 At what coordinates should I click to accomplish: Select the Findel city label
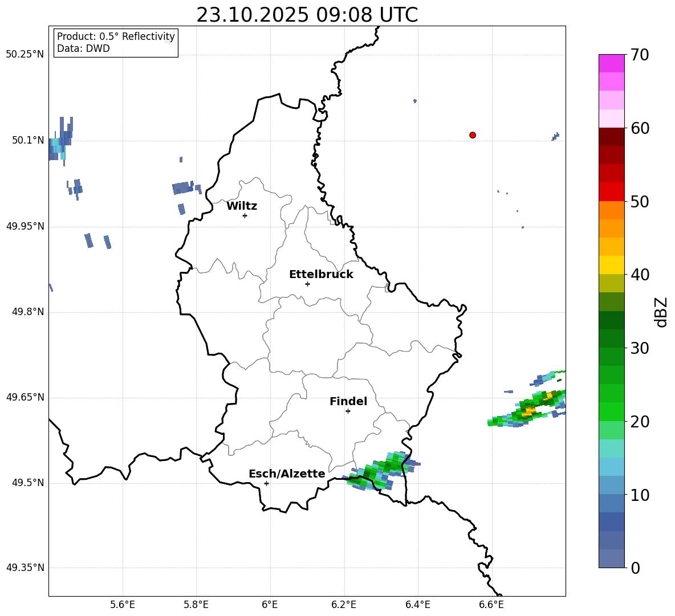click(x=348, y=402)
